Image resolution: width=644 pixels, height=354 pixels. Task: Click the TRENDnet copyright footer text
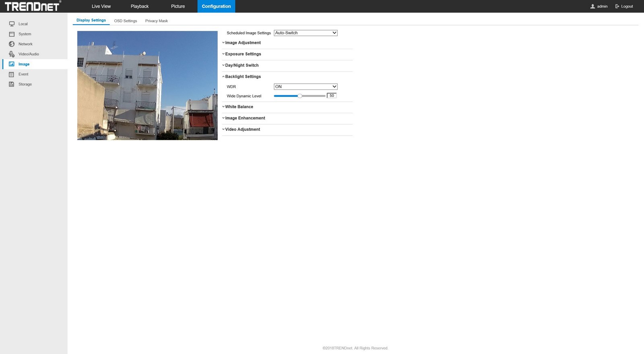click(355, 348)
